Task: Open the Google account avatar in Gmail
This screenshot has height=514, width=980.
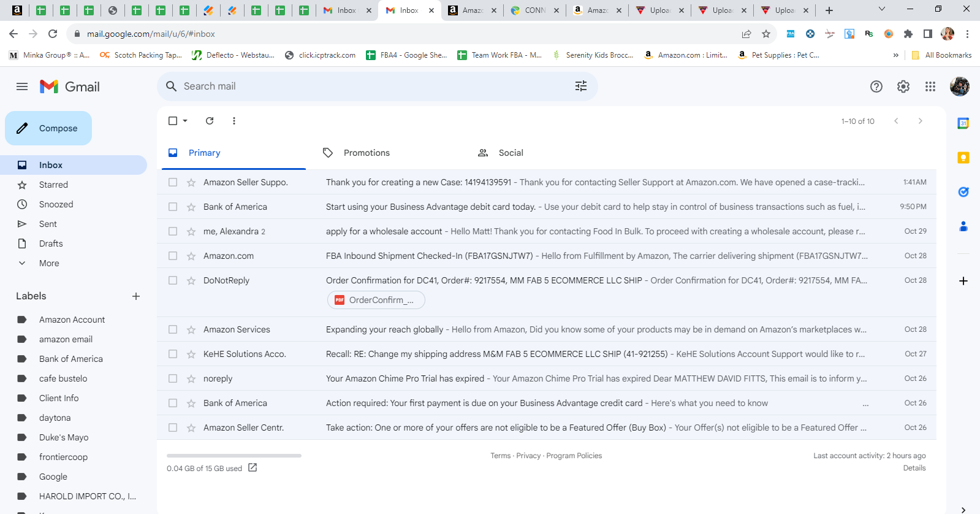Action: tap(960, 86)
